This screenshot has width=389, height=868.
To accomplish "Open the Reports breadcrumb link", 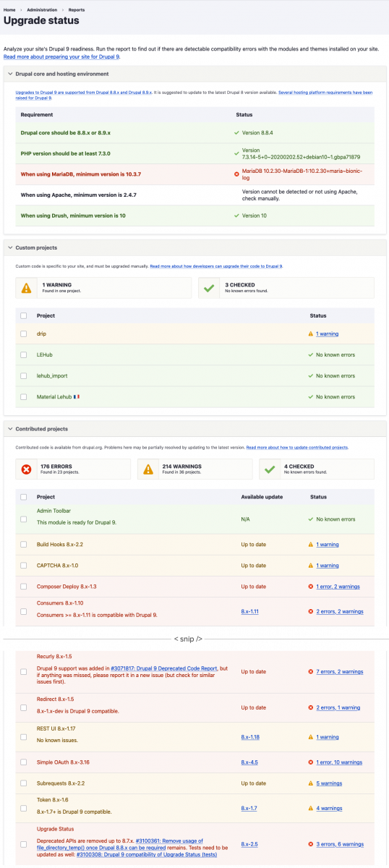I will tap(77, 10).
